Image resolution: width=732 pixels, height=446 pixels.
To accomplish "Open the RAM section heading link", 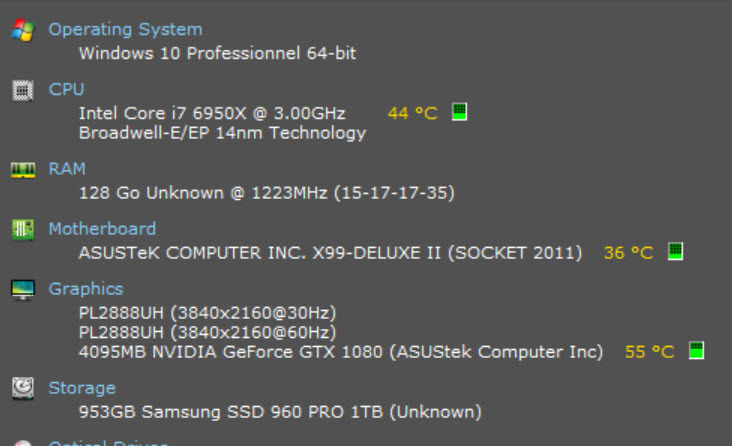I will (x=67, y=169).
